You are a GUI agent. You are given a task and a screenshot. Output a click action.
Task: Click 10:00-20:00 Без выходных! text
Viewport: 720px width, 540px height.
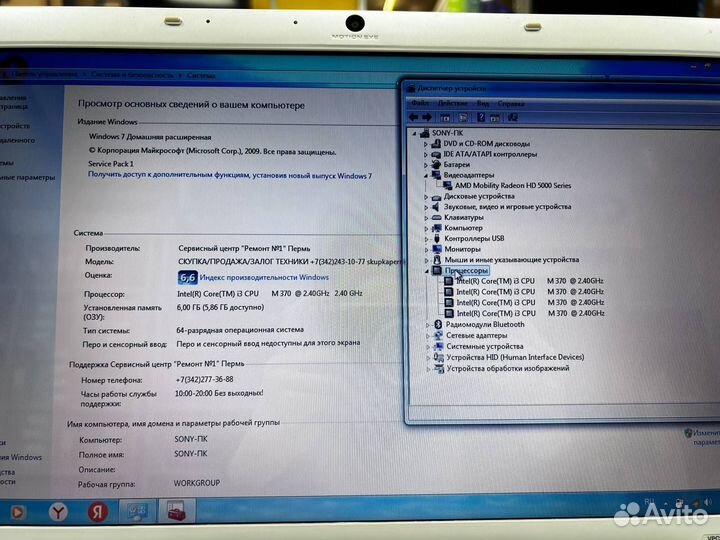point(219,394)
